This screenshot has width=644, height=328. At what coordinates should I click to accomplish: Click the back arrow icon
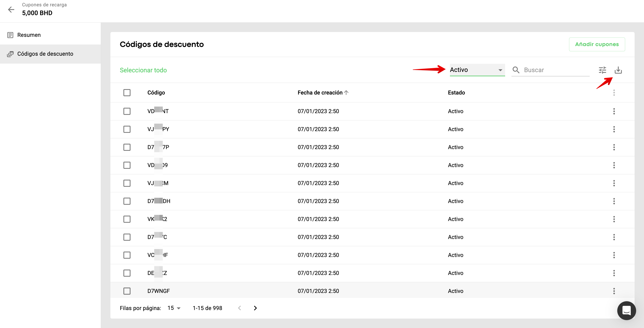click(11, 9)
